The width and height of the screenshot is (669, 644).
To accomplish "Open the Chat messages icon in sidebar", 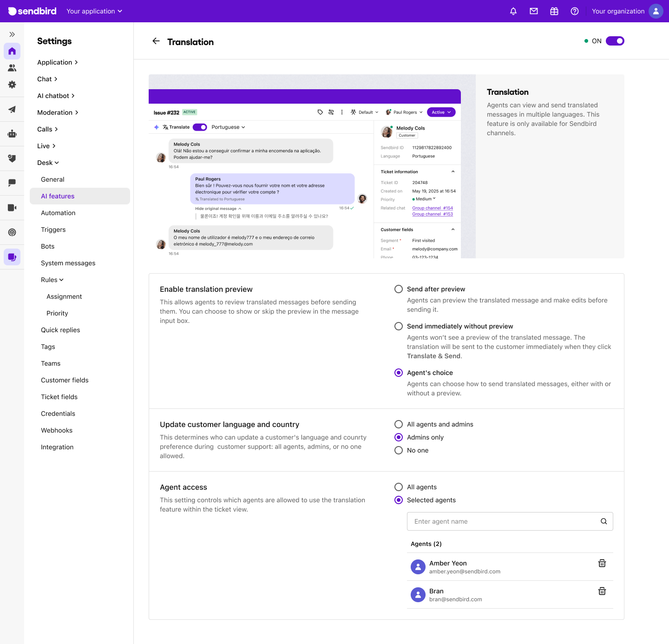I will 12,183.
